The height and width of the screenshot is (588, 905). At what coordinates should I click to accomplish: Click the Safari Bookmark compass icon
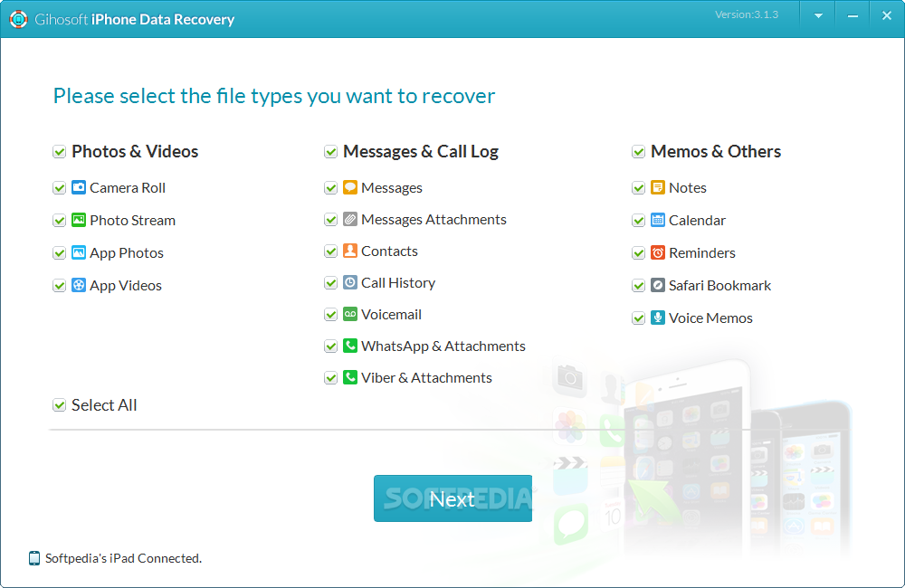[x=657, y=285]
